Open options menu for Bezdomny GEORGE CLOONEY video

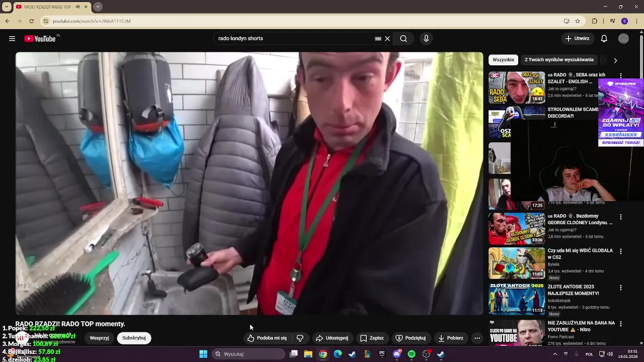click(x=620, y=217)
